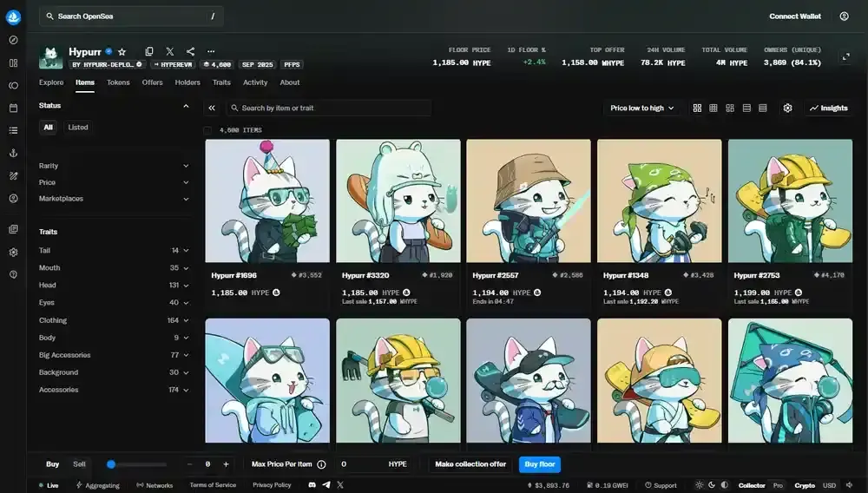The height and width of the screenshot is (493, 868).
Task: Expand the Rarity filter
Action: (114, 166)
